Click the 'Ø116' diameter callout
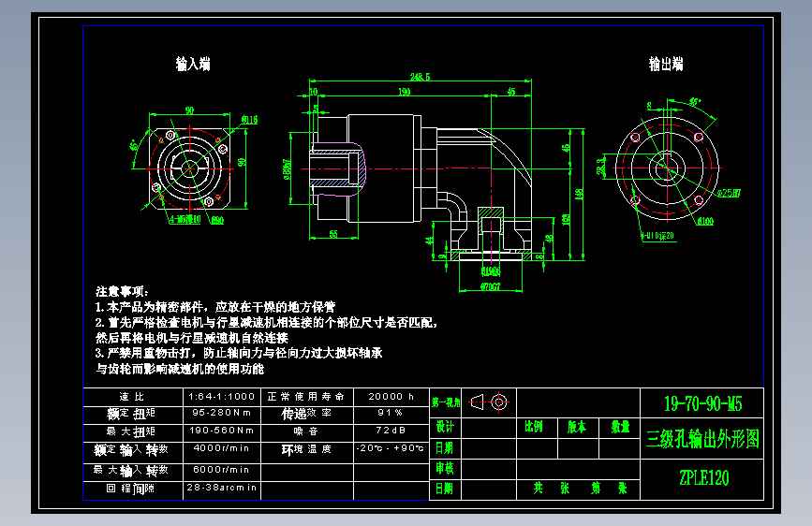The width and height of the screenshot is (812, 526). (x=250, y=120)
